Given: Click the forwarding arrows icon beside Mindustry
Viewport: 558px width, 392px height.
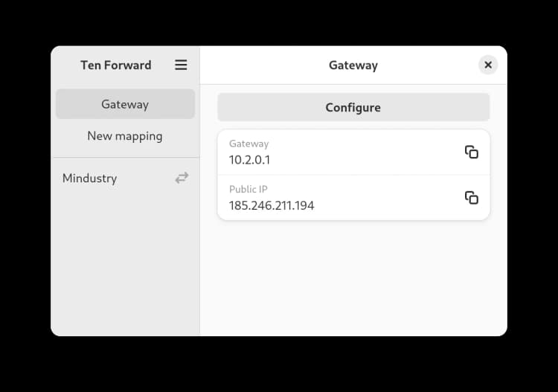Looking at the screenshot, I should 182,178.
